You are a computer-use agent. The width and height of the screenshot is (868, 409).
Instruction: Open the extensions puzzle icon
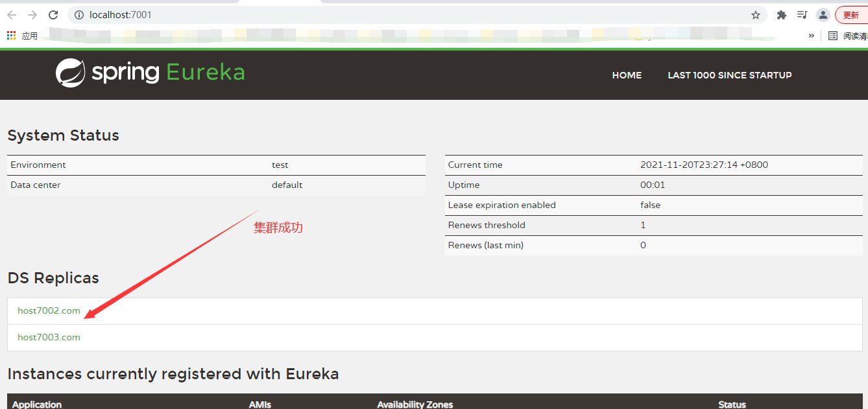pos(782,15)
